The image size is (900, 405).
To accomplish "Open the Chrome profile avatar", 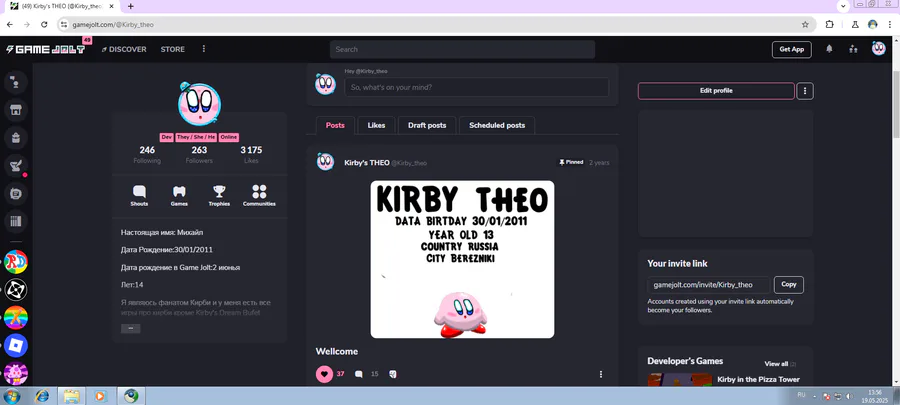I will click(x=872, y=25).
